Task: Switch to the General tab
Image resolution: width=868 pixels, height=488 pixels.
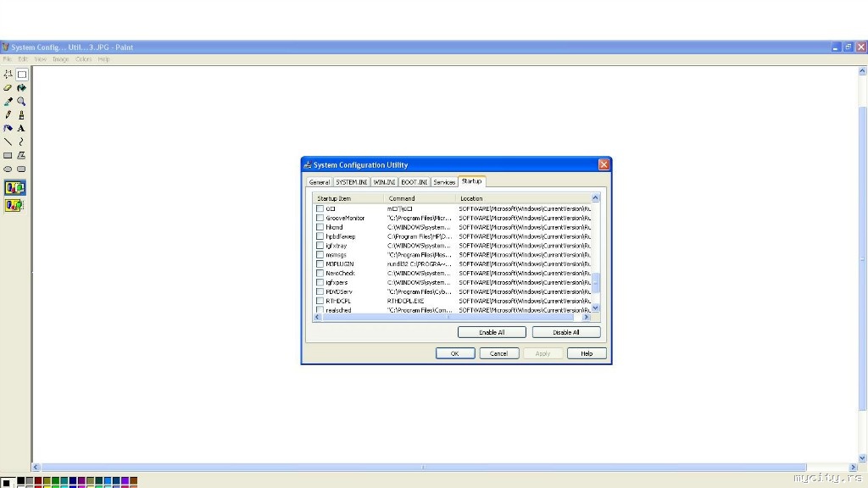Action: (x=320, y=182)
